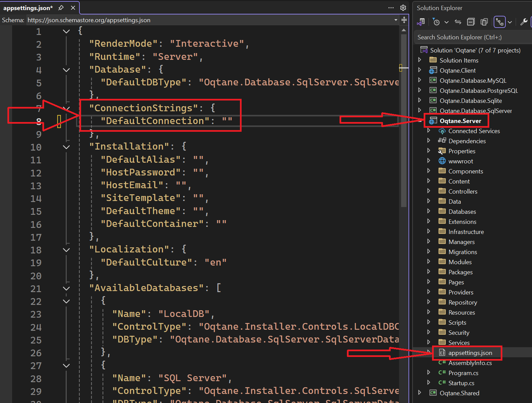The height and width of the screenshot is (403, 532).
Task: Collapse the "AvailableDatabases" array fold
Action: pos(66,288)
